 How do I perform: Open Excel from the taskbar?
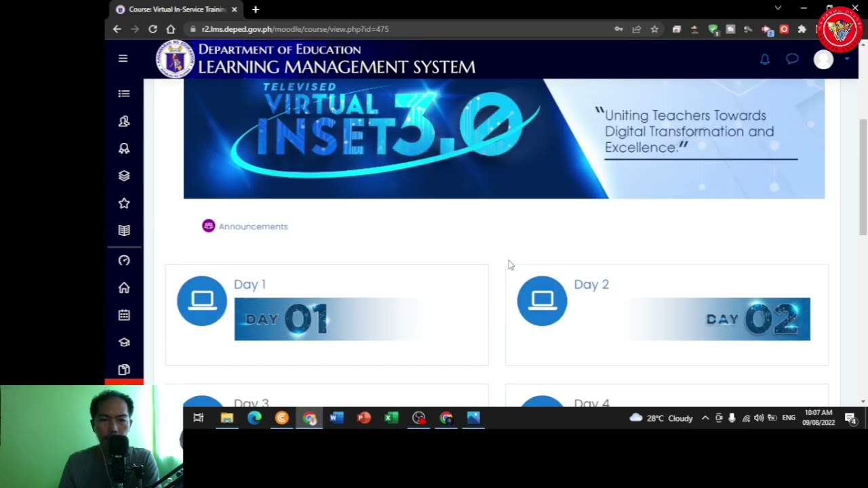(391, 418)
